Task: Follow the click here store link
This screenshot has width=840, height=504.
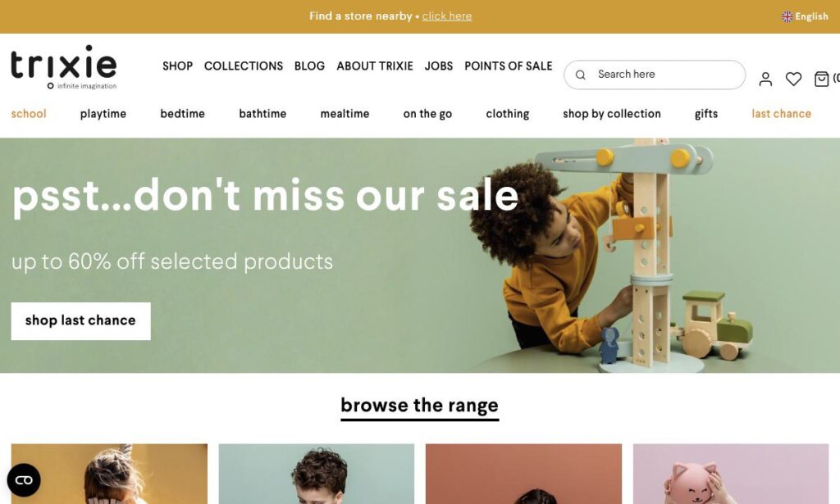Action: coord(447,16)
